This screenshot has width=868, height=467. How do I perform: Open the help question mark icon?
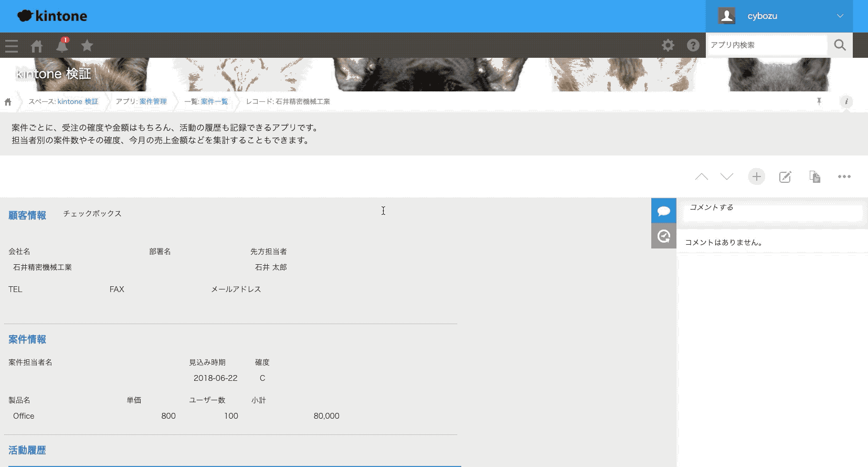pos(693,45)
